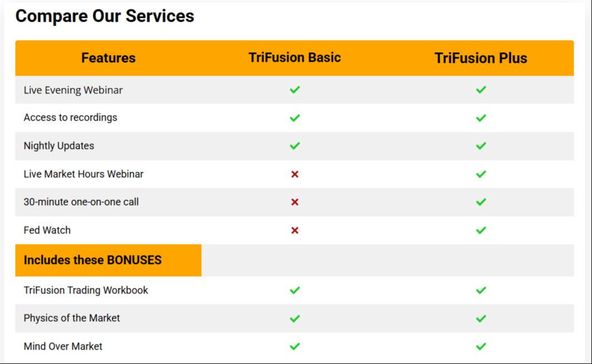This screenshot has height=364, width=592.
Task: Click the Fed Watch feature label
Action: point(47,230)
